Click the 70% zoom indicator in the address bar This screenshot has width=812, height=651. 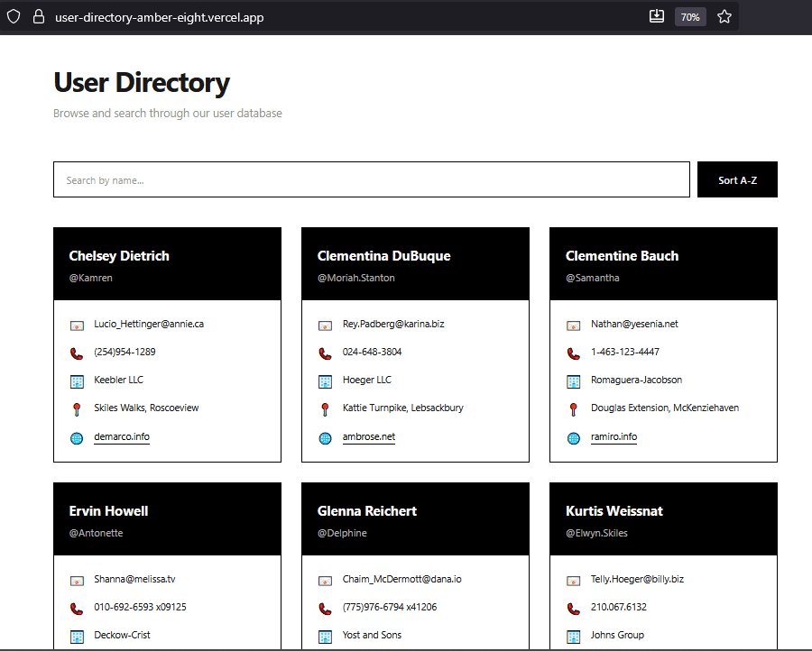pyautogui.click(x=690, y=16)
